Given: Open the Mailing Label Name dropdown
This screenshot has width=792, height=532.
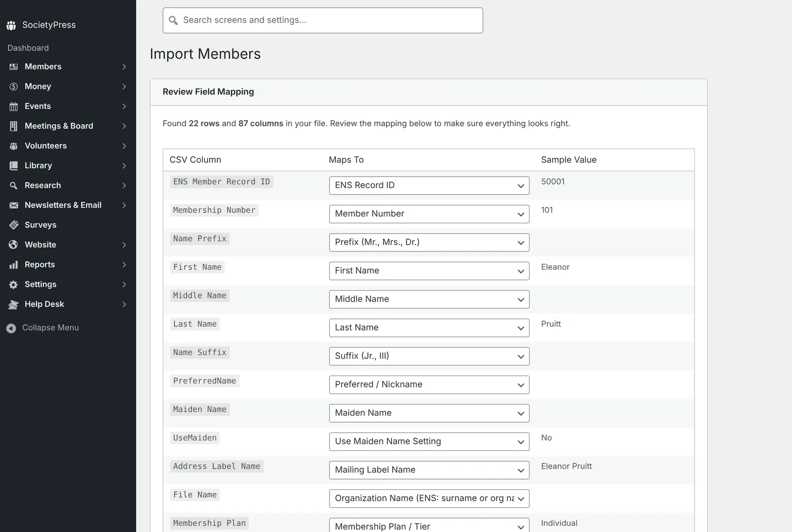Looking at the screenshot, I should (x=429, y=470).
